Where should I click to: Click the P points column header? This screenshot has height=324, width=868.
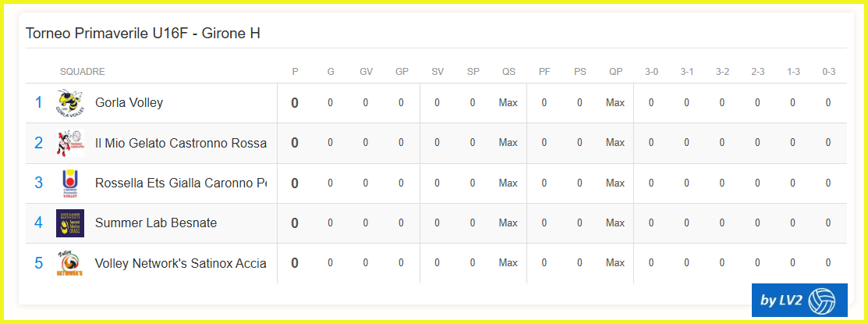295,72
